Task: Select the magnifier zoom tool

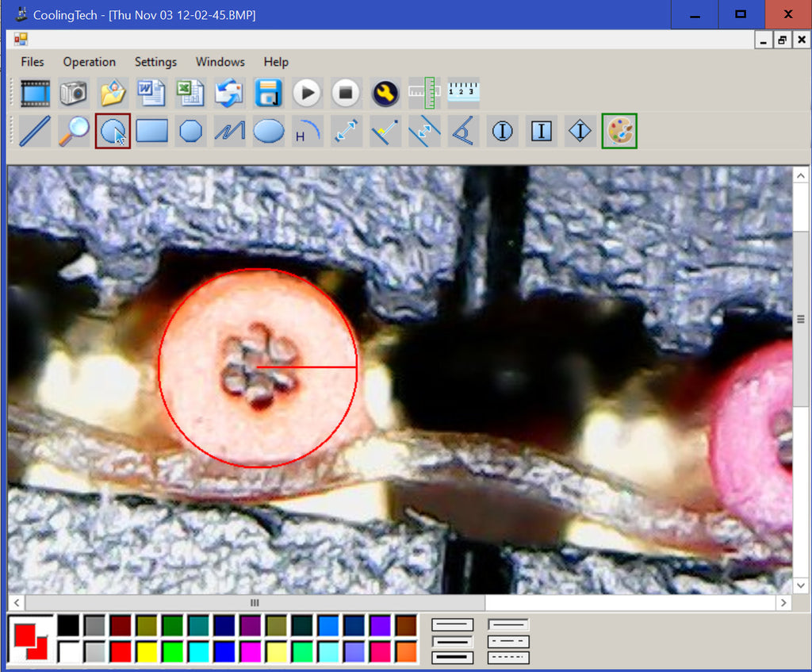Action: click(x=74, y=131)
